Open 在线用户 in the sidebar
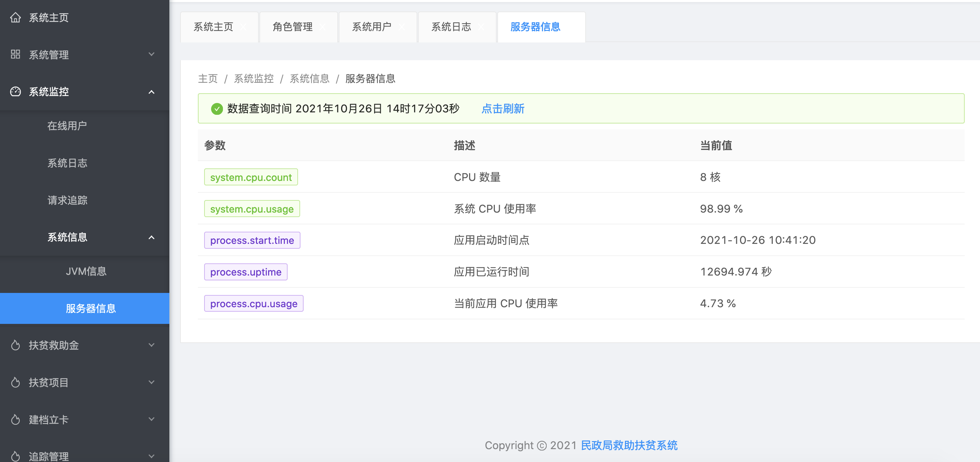 point(85,126)
